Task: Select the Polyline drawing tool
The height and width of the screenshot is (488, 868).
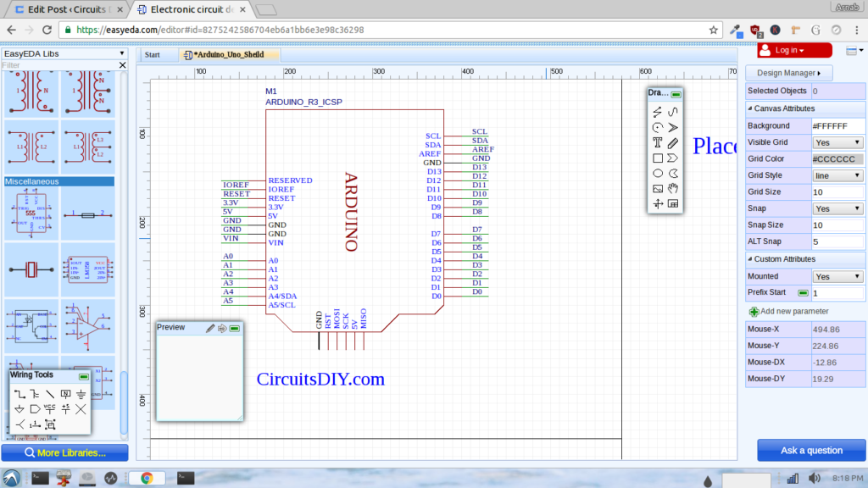Action: tap(658, 113)
